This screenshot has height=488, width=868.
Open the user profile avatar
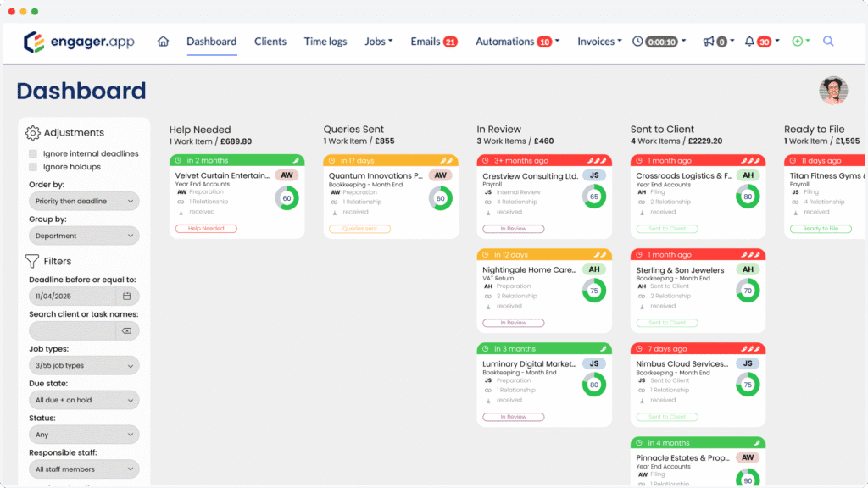click(x=833, y=91)
